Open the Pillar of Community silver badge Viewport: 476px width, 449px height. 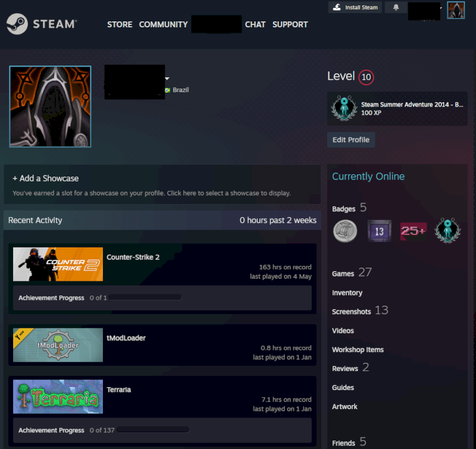(x=345, y=231)
